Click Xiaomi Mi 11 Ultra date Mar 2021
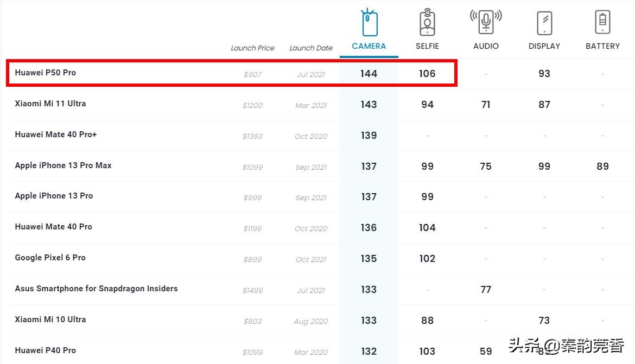The width and height of the screenshot is (635, 364). 310,105
